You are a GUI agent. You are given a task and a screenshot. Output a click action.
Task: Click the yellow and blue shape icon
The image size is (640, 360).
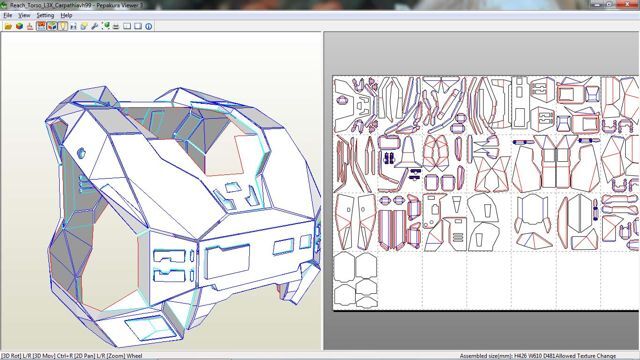(x=84, y=26)
